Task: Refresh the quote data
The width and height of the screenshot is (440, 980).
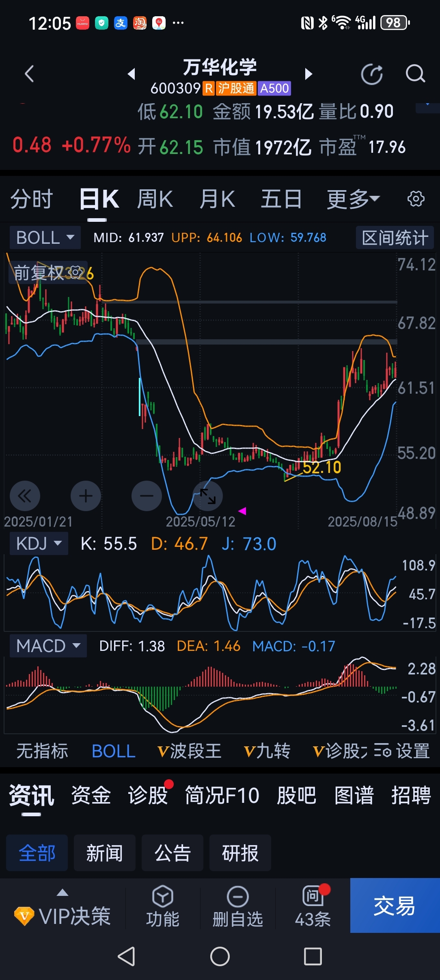Action: tap(372, 74)
